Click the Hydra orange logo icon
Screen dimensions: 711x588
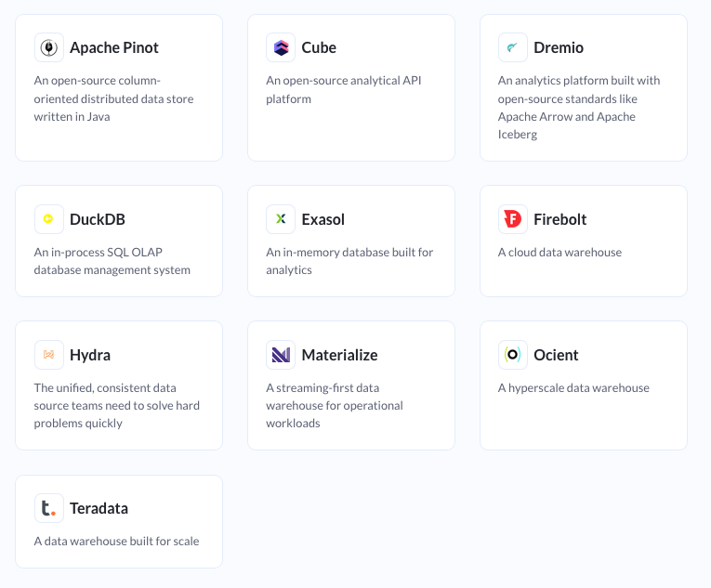pyautogui.click(x=49, y=355)
